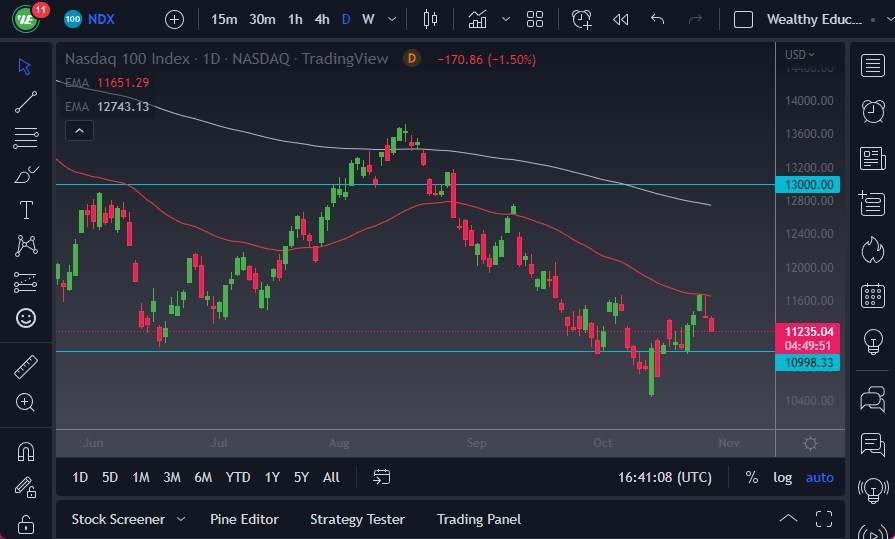895x539 pixels.
Task: Select the ruler measure tool
Action: click(26, 367)
